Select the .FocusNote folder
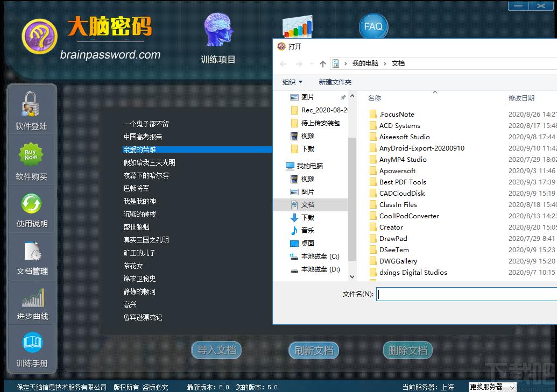This screenshot has height=392, width=557. (x=397, y=115)
